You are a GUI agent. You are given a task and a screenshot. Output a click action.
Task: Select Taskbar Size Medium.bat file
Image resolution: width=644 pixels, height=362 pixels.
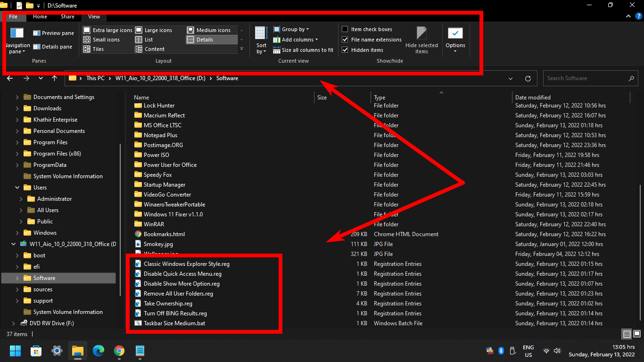click(174, 323)
